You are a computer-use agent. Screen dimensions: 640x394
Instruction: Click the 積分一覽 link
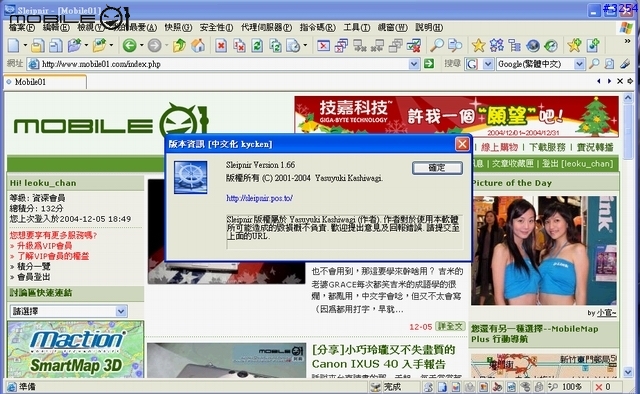33,266
